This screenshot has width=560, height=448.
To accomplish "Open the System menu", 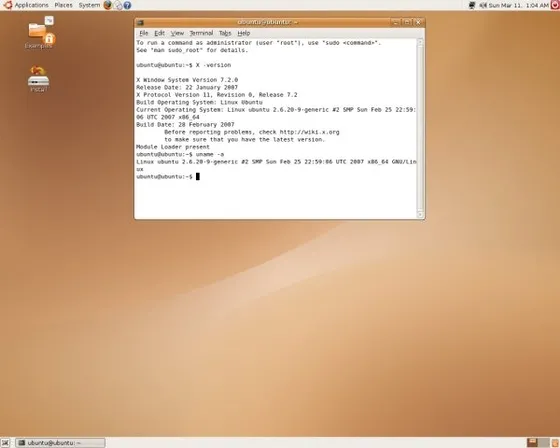I will coord(89,5).
